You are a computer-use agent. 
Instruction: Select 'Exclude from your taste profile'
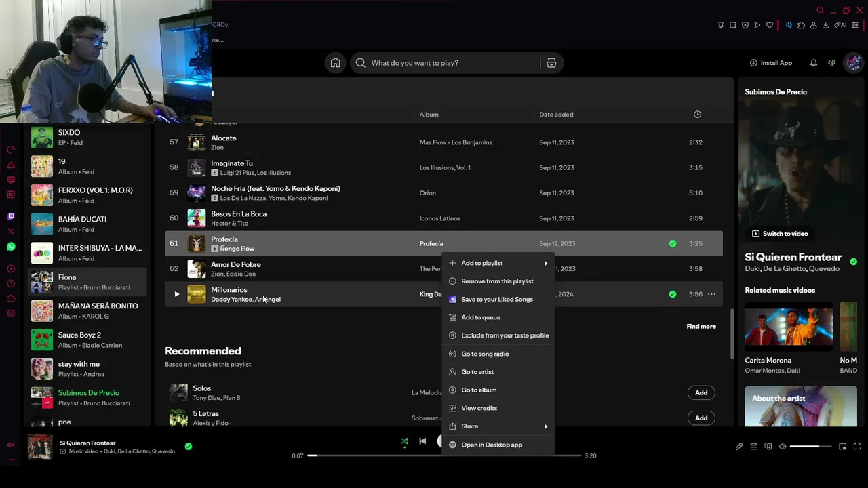pyautogui.click(x=498, y=335)
